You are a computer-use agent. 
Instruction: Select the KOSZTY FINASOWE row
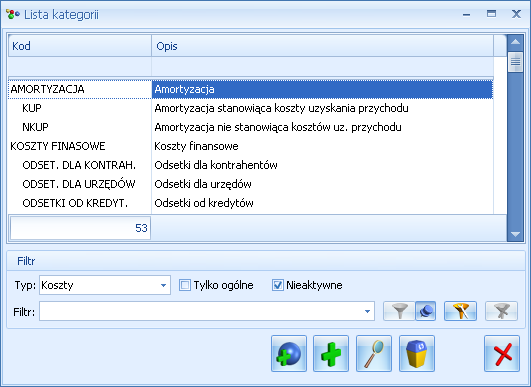point(251,146)
